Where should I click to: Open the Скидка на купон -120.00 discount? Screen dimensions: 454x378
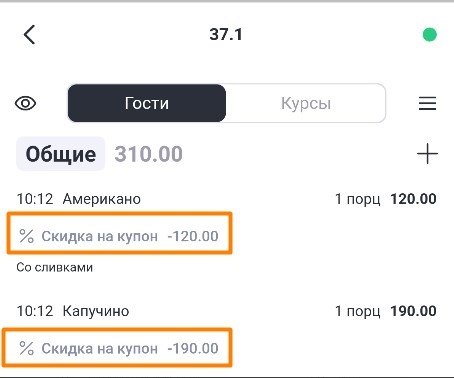click(x=119, y=233)
